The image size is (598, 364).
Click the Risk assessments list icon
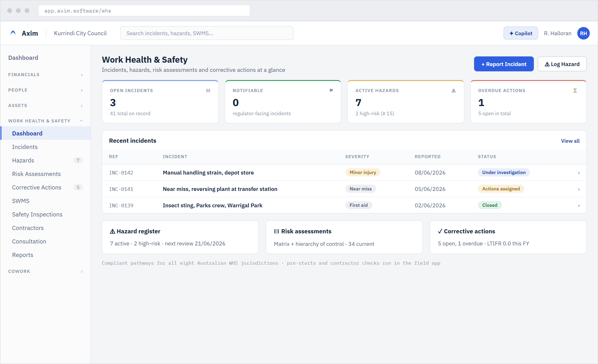[276, 231]
